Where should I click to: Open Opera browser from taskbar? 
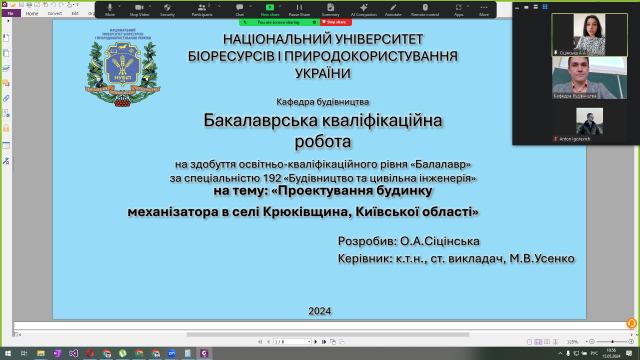point(90,353)
